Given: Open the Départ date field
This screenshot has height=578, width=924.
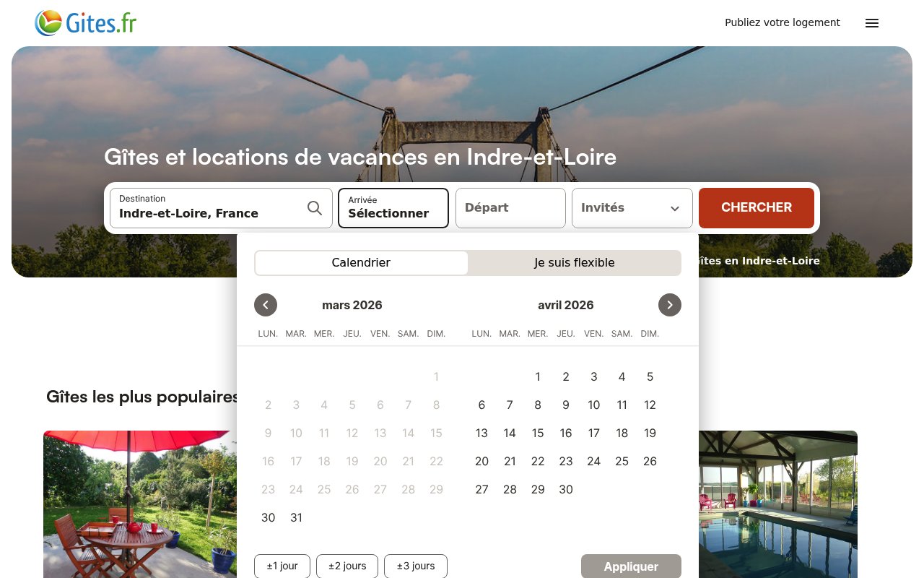Looking at the screenshot, I should click(510, 208).
